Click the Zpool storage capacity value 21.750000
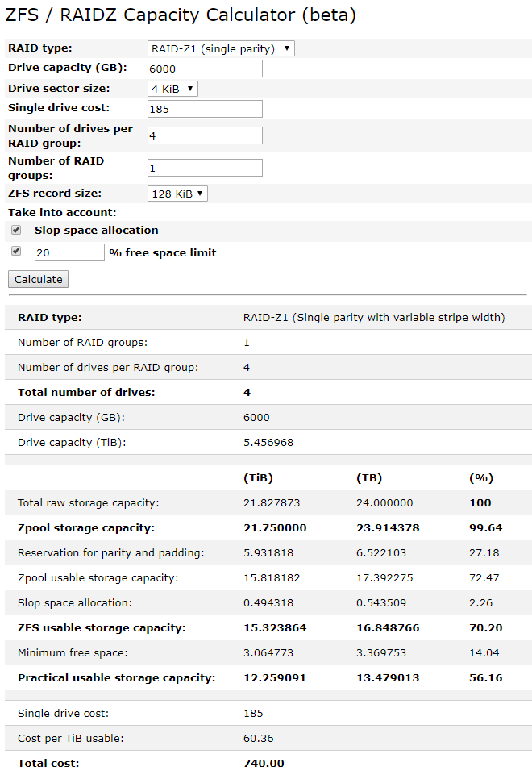The image size is (532, 775). point(275,528)
